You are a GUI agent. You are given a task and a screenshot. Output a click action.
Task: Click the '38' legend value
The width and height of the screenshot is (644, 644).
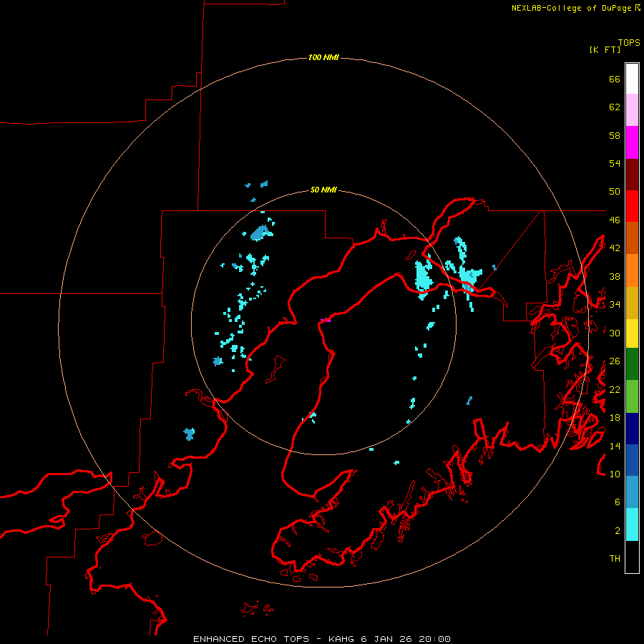[x=615, y=276]
